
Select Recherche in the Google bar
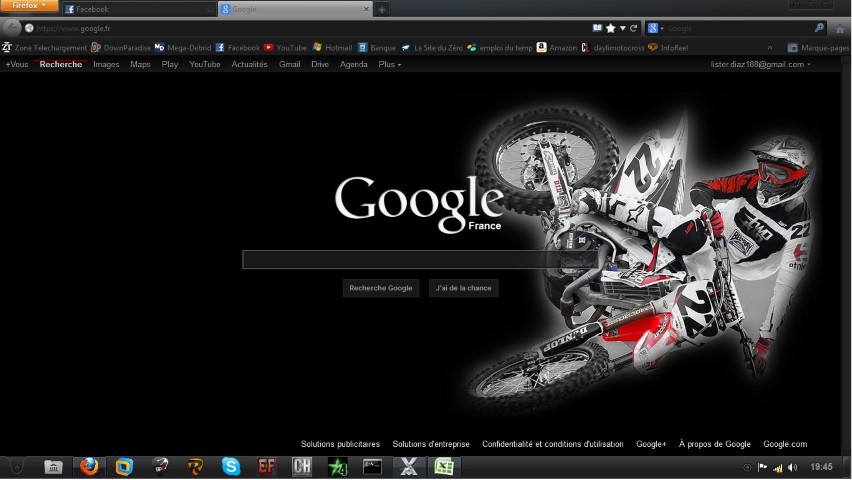pyautogui.click(x=61, y=64)
